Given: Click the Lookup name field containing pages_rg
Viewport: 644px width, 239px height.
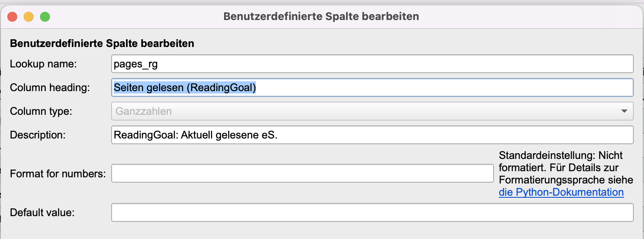Looking at the screenshot, I should click(x=372, y=64).
